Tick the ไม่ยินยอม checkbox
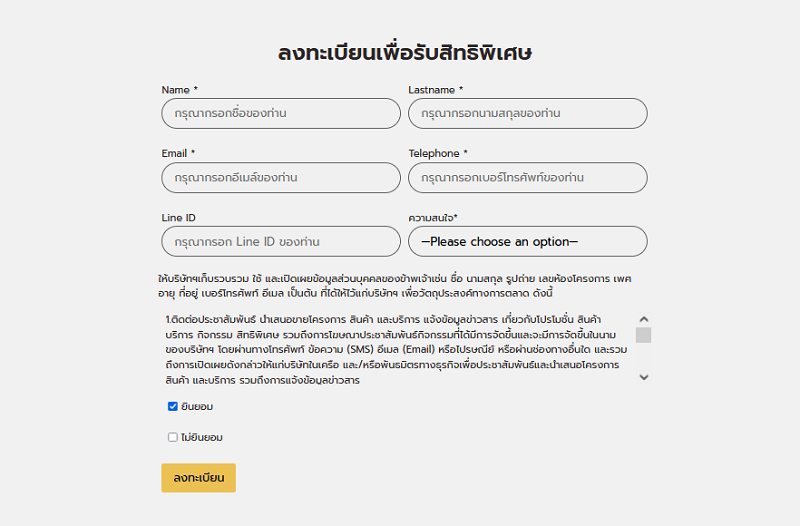The width and height of the screenshot is (800, 526). pos(173,437)
